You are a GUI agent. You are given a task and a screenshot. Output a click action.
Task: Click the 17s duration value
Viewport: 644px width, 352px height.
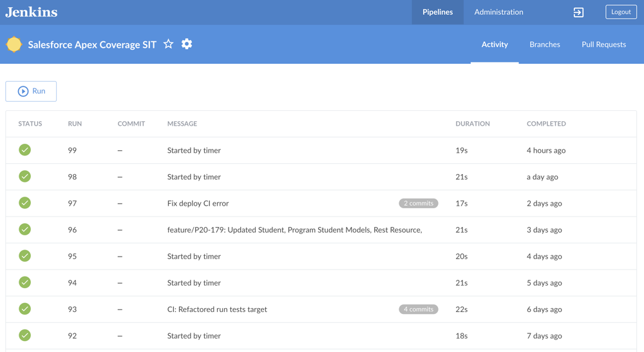point(462,203)
